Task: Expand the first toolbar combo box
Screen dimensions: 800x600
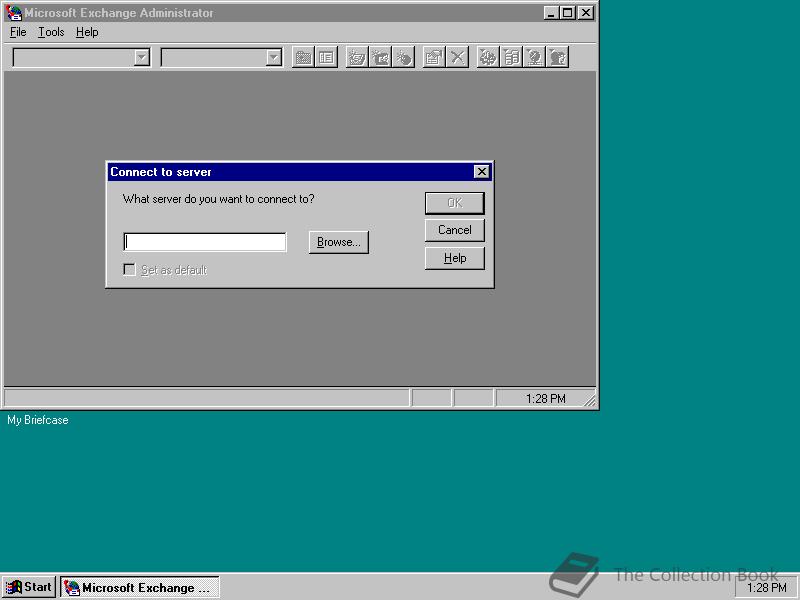Action: (x=142, y=58)
